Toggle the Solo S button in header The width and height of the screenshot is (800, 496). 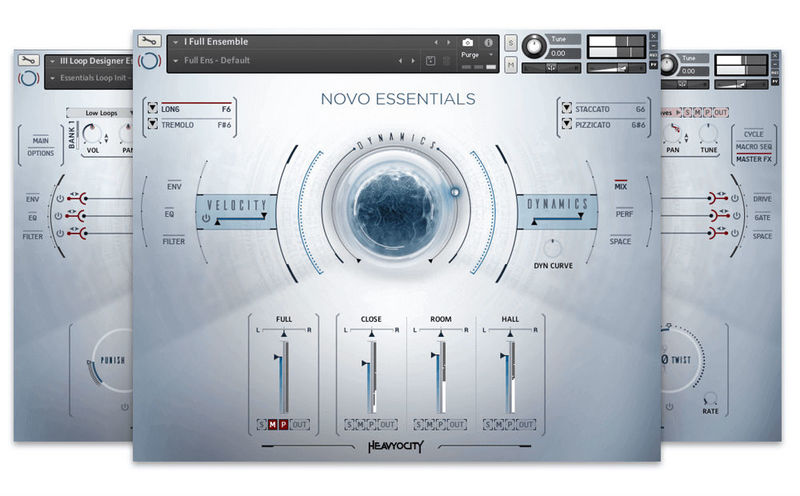510,43
